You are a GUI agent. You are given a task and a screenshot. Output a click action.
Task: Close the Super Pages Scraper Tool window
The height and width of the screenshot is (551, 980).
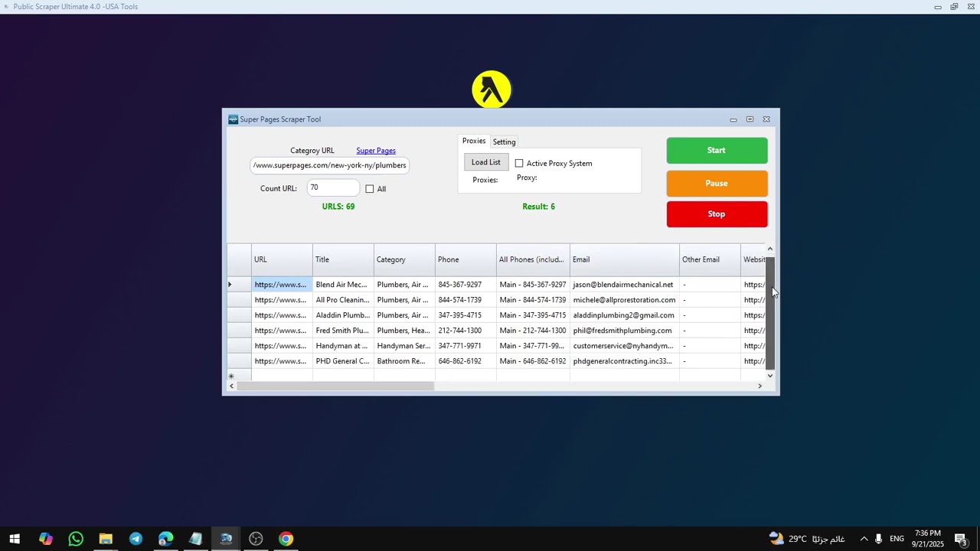click(766, 119)
